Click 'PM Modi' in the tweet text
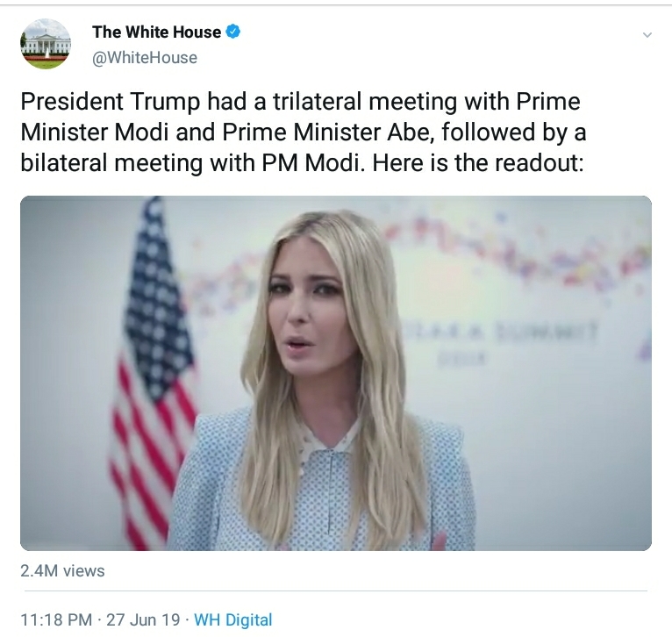Viewport: 672px width, 637px height. point(311,163)
